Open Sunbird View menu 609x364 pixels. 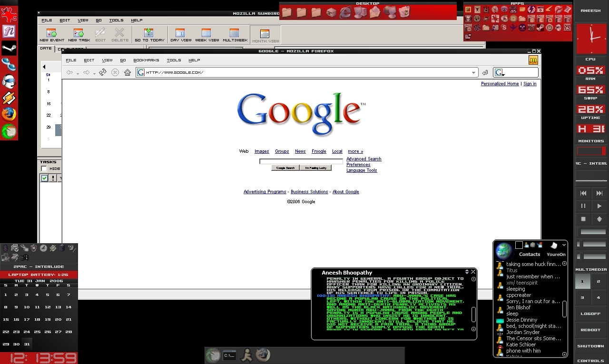83,20
